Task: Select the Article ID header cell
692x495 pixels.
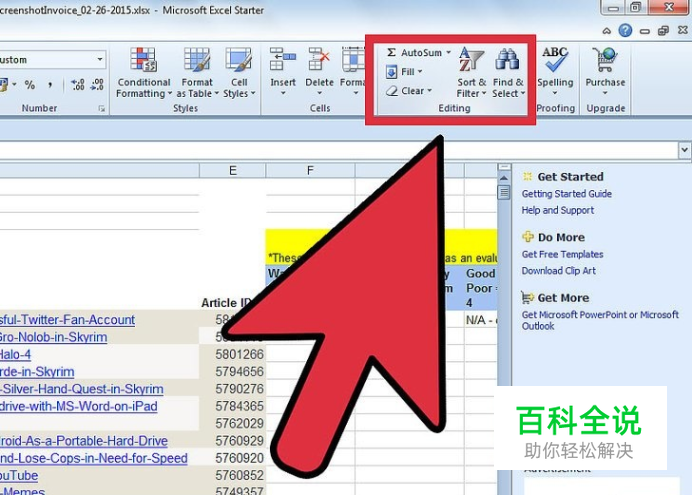Action: [x=233, y=303]
